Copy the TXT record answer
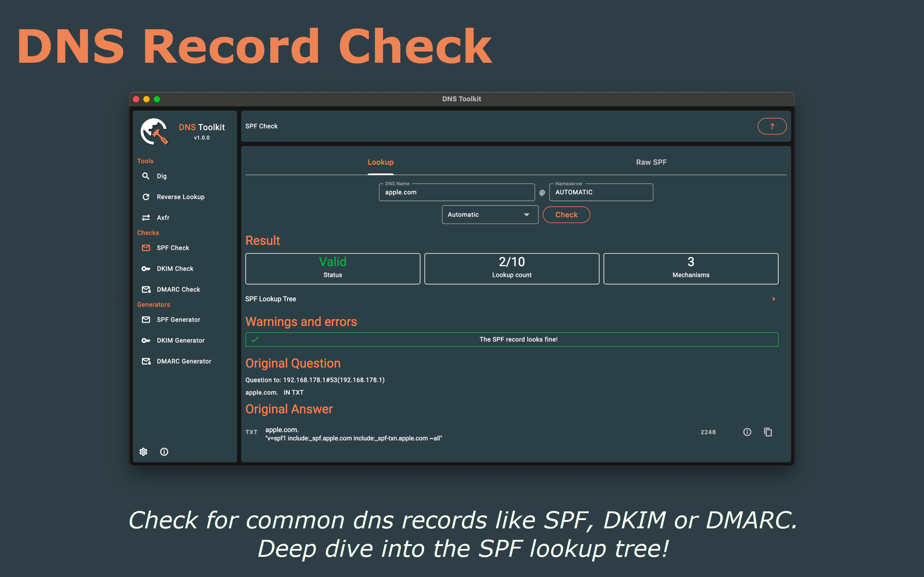The height and width of the screenshot is (577, 924). click(x=768, y=432)
